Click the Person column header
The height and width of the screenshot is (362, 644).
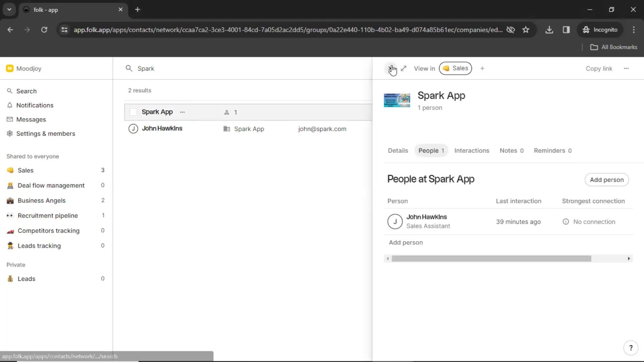tap(397, 201)
